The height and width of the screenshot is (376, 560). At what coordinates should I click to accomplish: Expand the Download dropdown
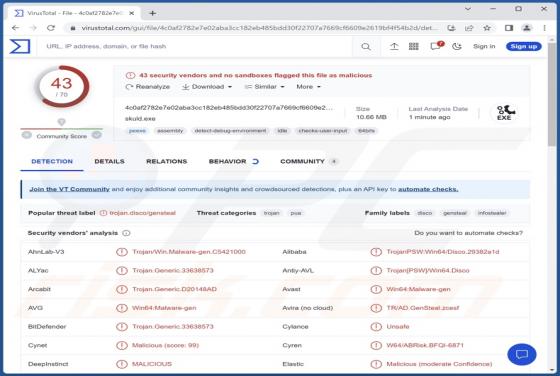(207, 87)
